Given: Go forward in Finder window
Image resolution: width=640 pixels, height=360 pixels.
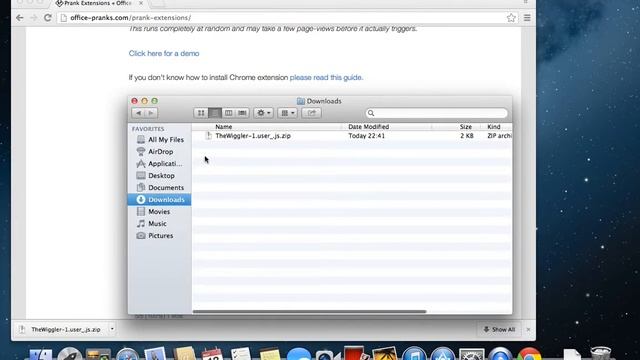Looking at the screenshot, I should [x=151, y=113].
